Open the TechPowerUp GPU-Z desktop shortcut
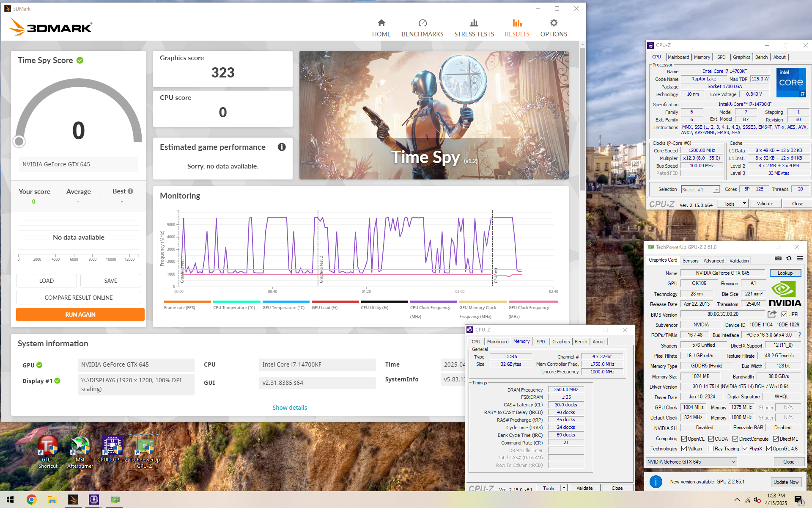The height and width of the screenshot is (508, 812). [145, 453]
